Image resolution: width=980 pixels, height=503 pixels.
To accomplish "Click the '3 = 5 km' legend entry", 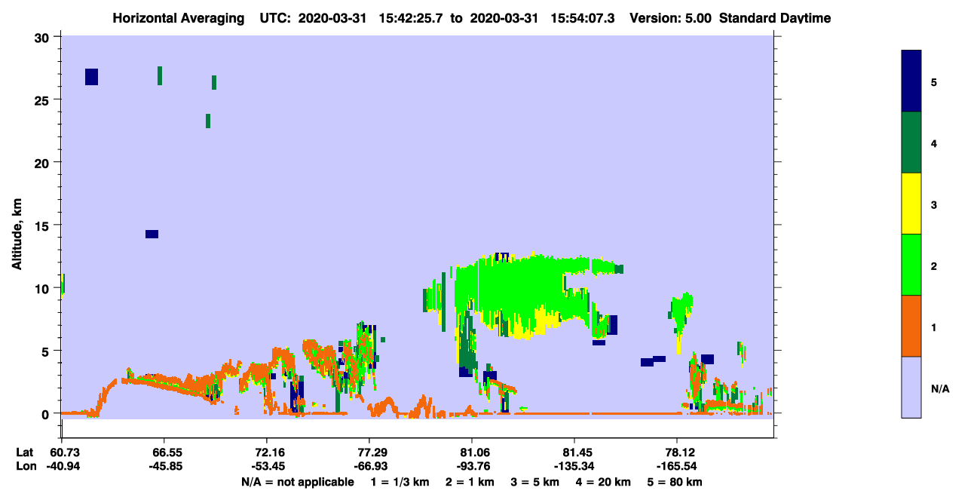I will point(534,482).
